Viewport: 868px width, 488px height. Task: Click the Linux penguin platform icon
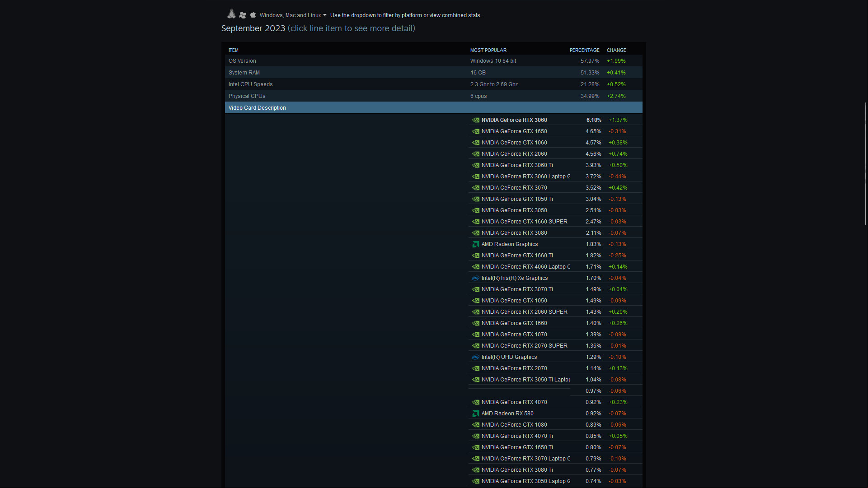[231, 14]
